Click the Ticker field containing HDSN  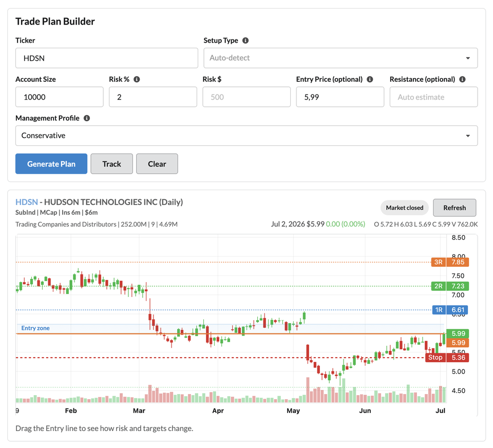click(x=107, y=58)
